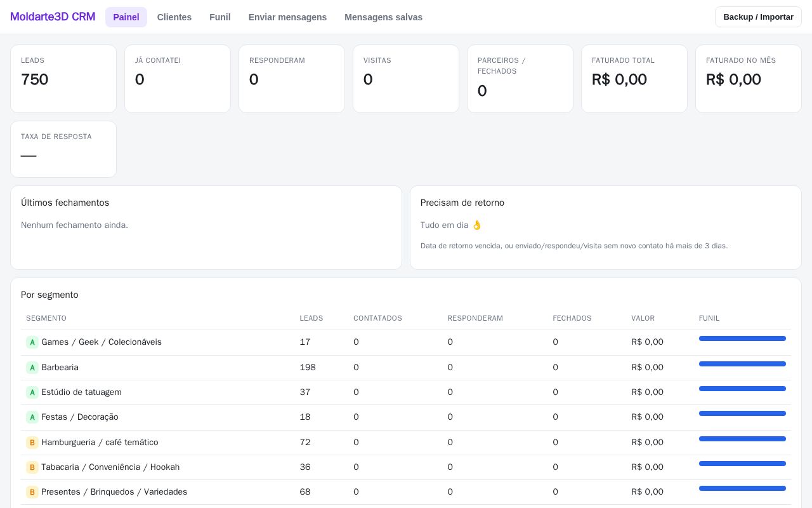Go to the Funil tab

click(220, 17)
